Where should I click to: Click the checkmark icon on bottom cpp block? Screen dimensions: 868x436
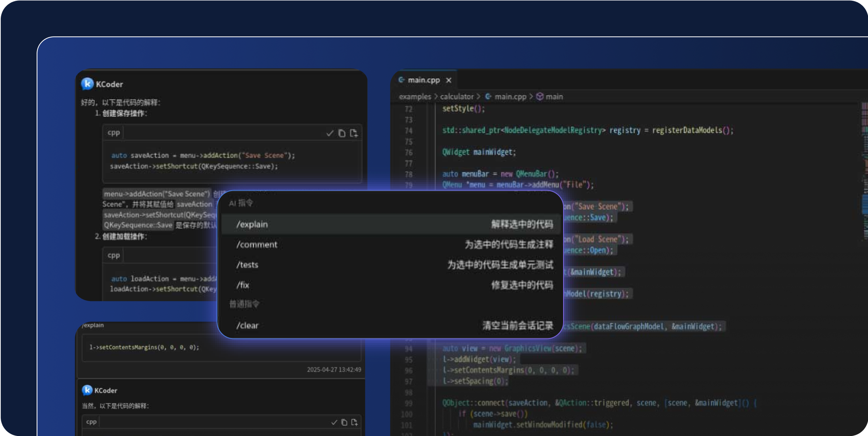coord(334,423)
